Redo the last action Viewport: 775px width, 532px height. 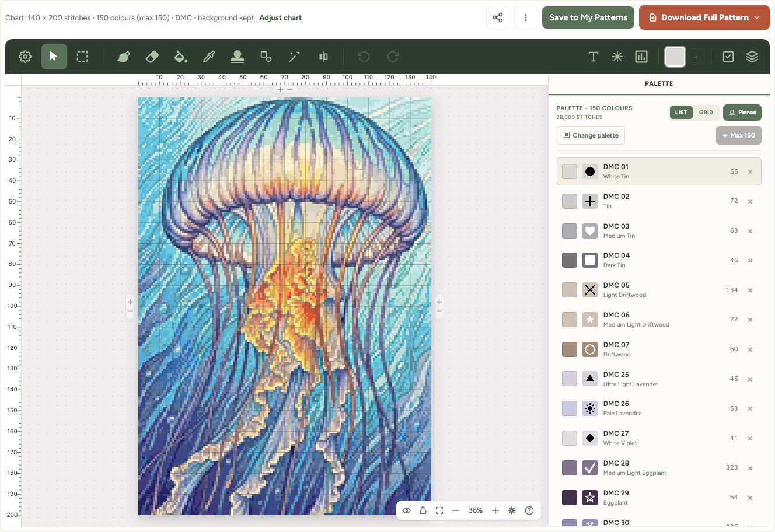pos(393,57)
